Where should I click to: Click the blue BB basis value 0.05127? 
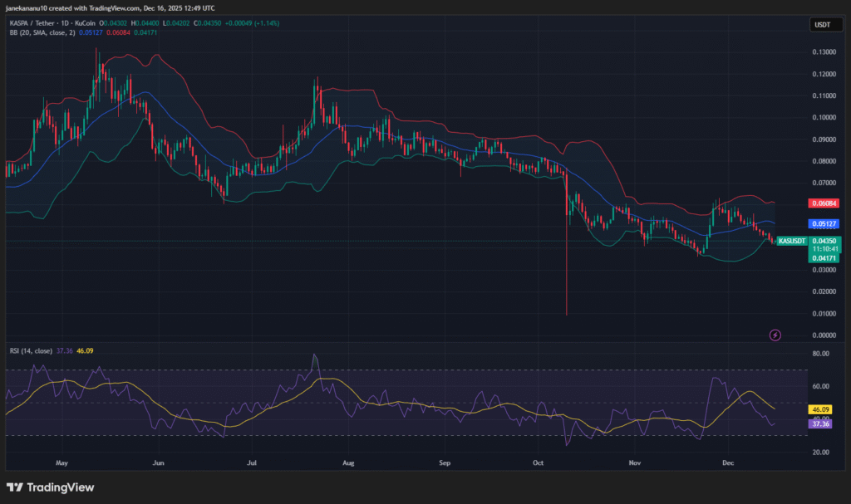pyautogui.click(x=825, y=223)
